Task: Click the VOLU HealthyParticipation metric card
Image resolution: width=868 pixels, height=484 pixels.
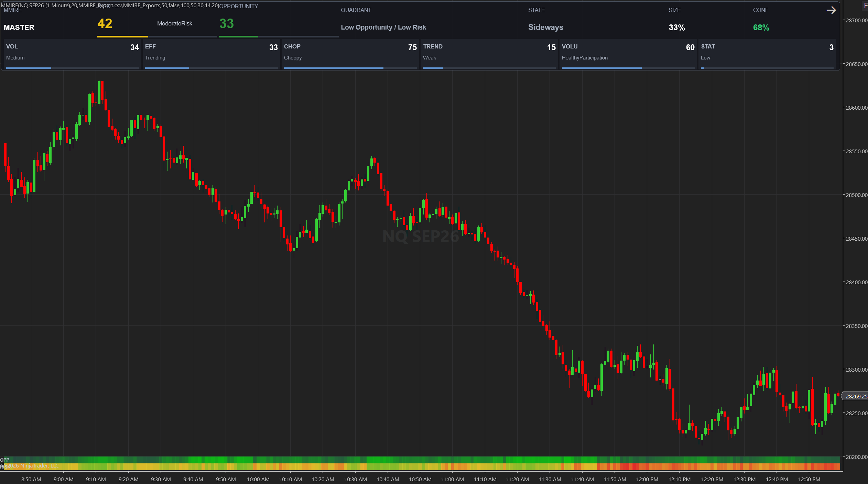Action: tap(628, 54)
